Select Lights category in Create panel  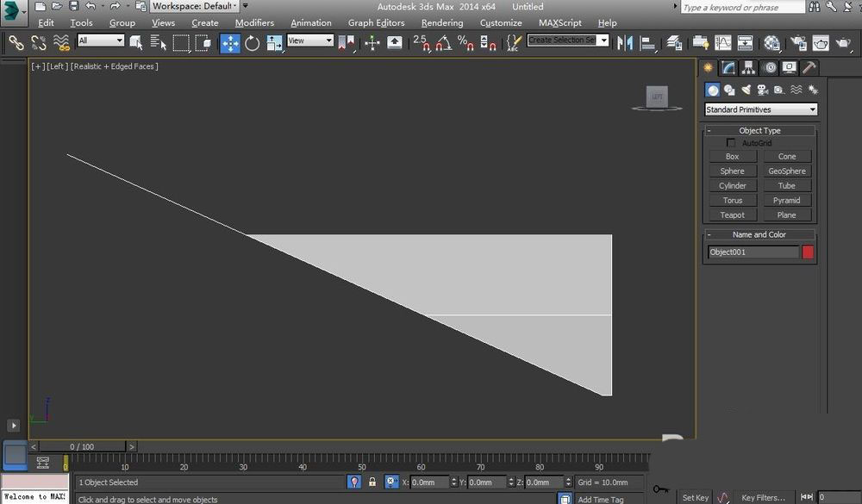click(x=746, y=90)
